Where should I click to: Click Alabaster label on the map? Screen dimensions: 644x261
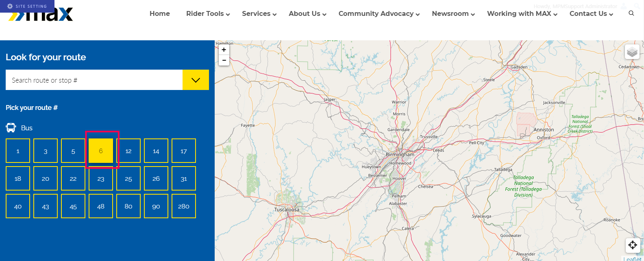click(x=398, y=204)
